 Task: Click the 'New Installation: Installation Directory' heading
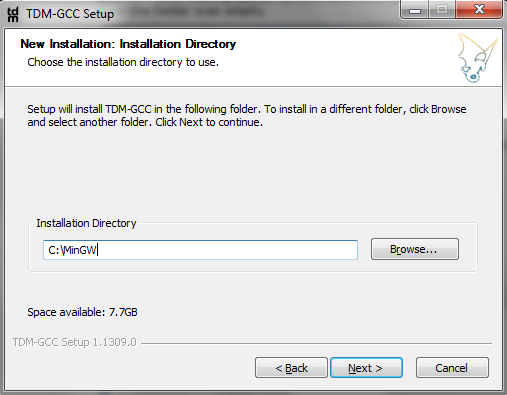[128, 44]
